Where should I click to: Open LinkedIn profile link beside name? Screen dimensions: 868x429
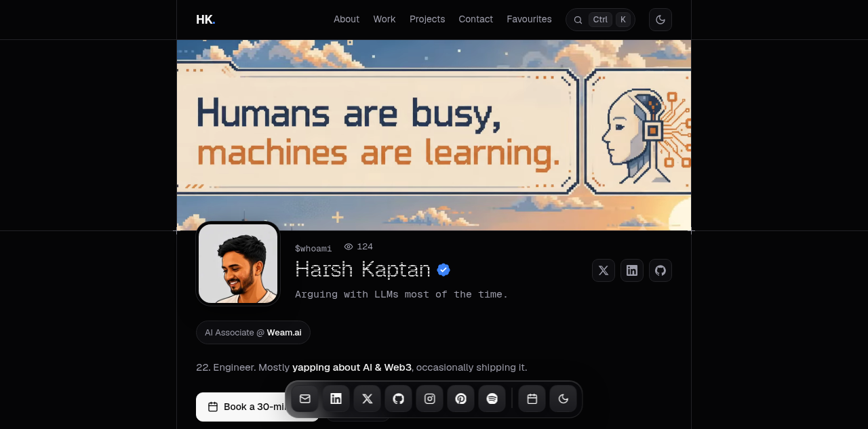632,270
